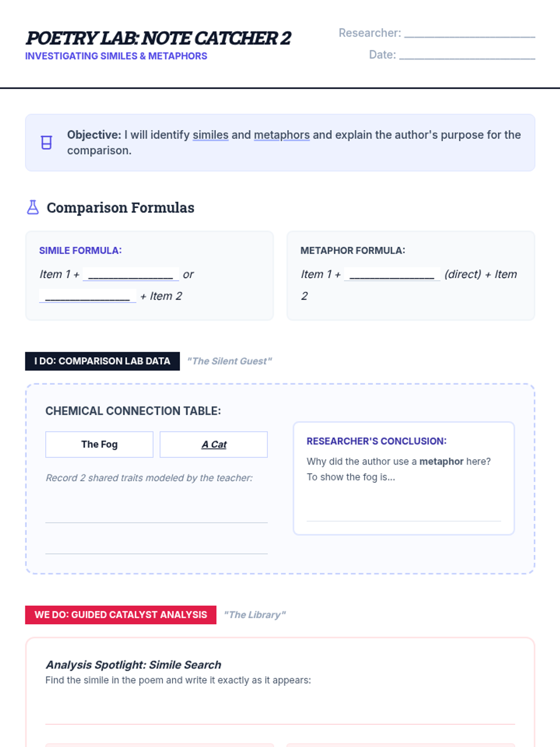Image resolution: width=560 pixels, height=747 pixels.
Task: Click the Poetry Lab: Note Catcher 2 heading
Action: pos(158,38)
